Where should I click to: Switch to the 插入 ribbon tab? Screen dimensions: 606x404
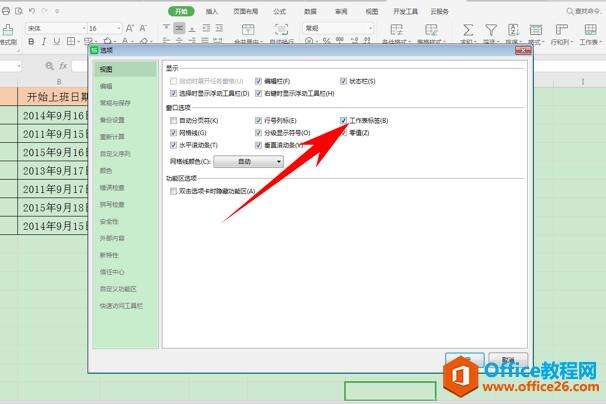(x=212, y=11)
